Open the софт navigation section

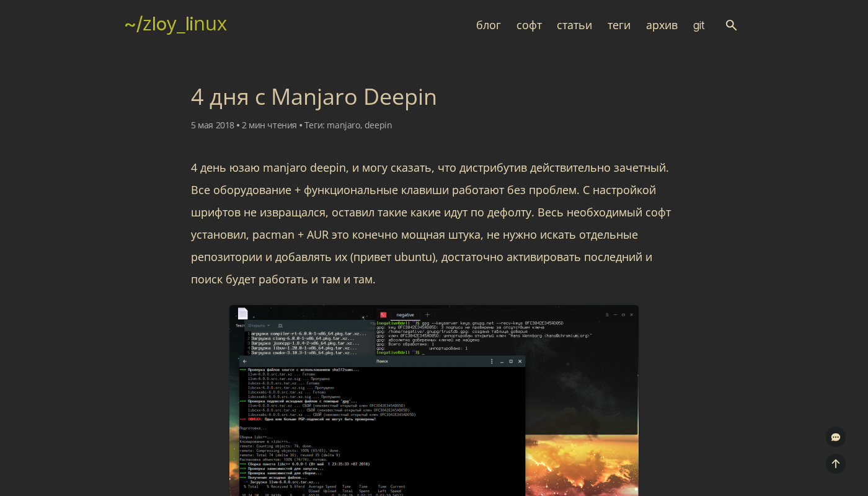pos(529,25)
